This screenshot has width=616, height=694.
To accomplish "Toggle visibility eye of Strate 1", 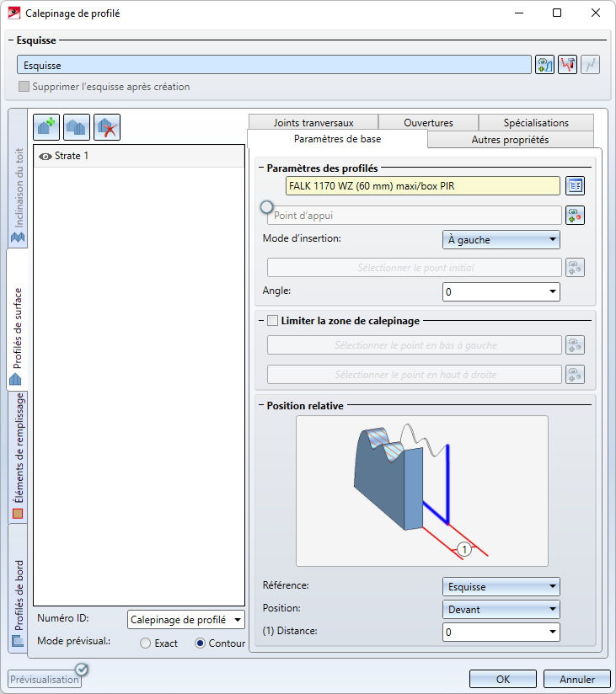I will [x=46, y=156].
